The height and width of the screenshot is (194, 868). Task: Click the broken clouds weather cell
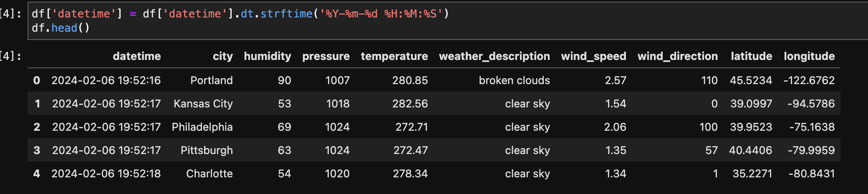click(514, 80)
